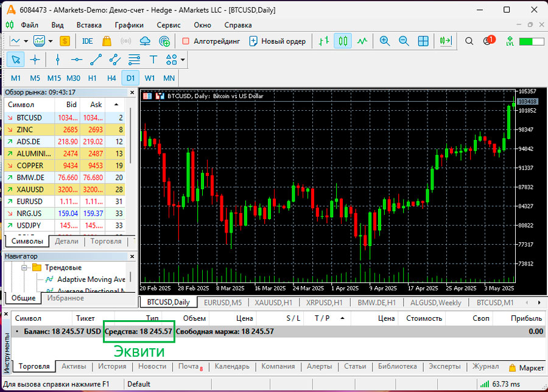548x392 pixels.
Task: Select the horizontal line drawing tool
Action: point(77,60)
